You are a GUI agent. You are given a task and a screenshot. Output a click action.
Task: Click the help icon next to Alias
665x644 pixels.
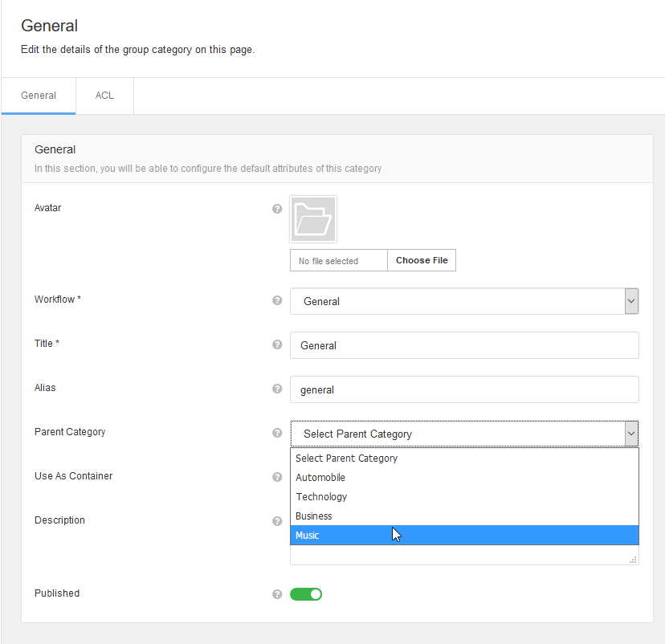(277, 389)
